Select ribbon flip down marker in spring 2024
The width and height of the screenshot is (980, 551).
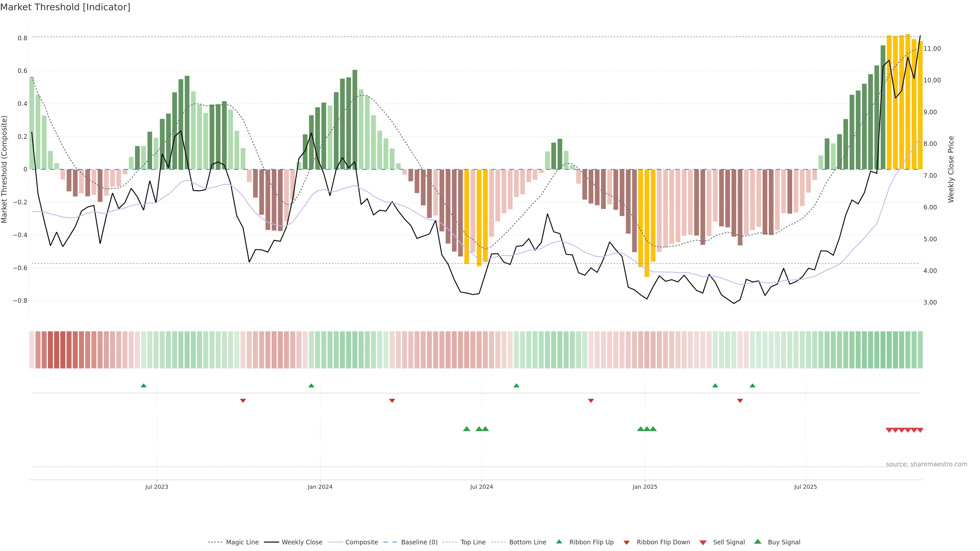pyautogui.click(x=392, y=400)
